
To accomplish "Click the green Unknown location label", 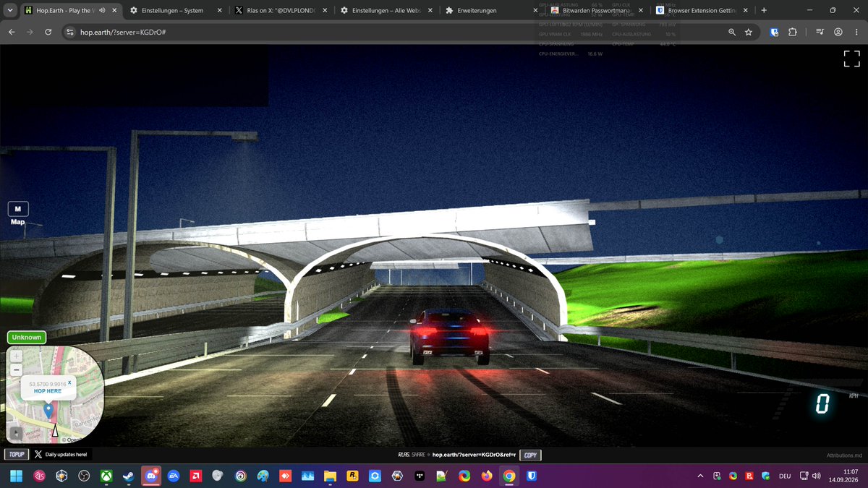I will click(x=27, y=337).
